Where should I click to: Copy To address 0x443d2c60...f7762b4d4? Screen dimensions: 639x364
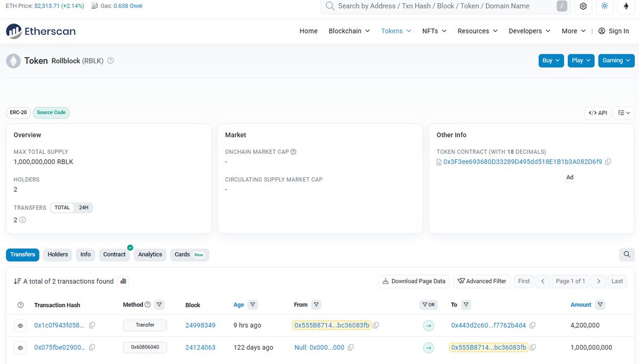tap(532, 325)
